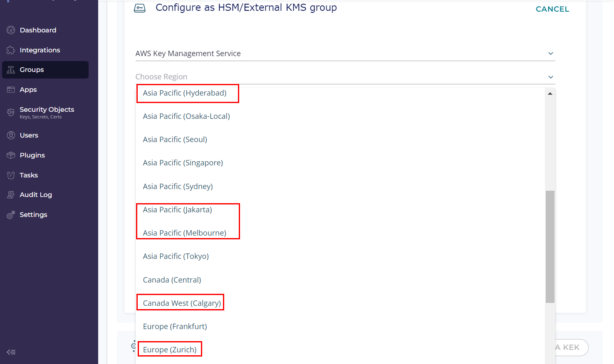The image size is (614, 364).
Task: Collapse the sidebar using bottom arrow icon
Action: 11,352
